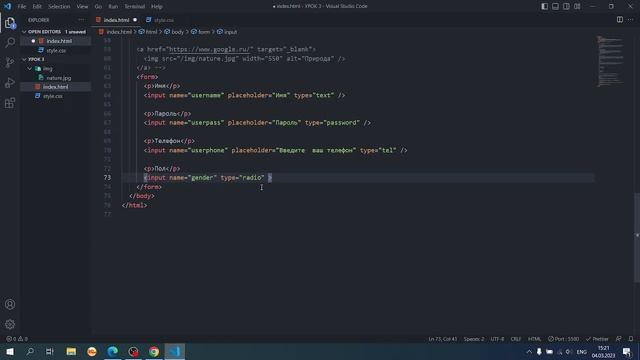Open Task View on taskbar
This screenshot has height=360, width=640.
pos(49,351)
